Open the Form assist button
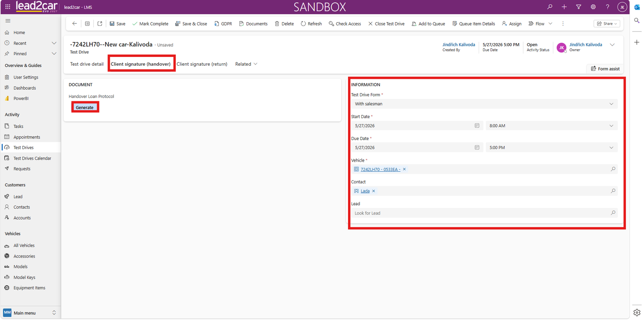This screenshot has width=644, height=320. [x=605, y=69]
